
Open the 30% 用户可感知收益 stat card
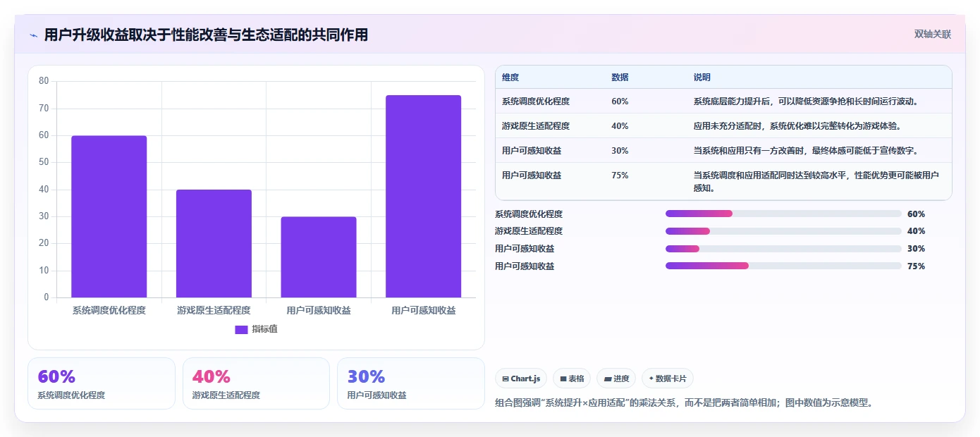click(x=411, y=383)
